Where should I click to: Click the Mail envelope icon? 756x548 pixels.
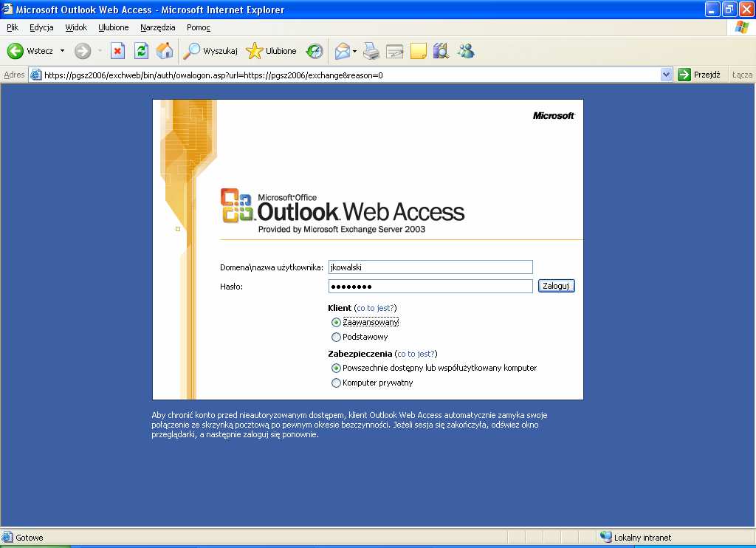point(343,51)
